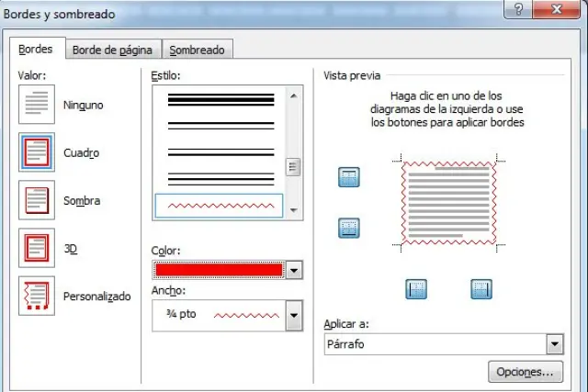Screen dimensions: 588x392
Task: Select the Ninguno border setting icon
Action: click(37, 105)
